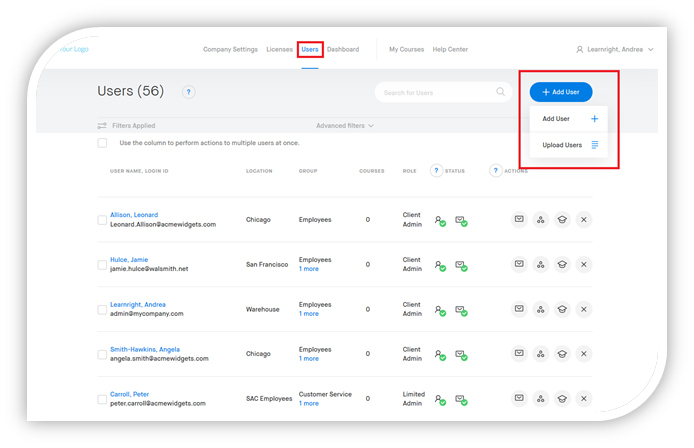This screenshot has width=694, height=448.
Task: Assign courses icon for Carroll, Peter
Action: pyautogui.click(x=562, y=398)
